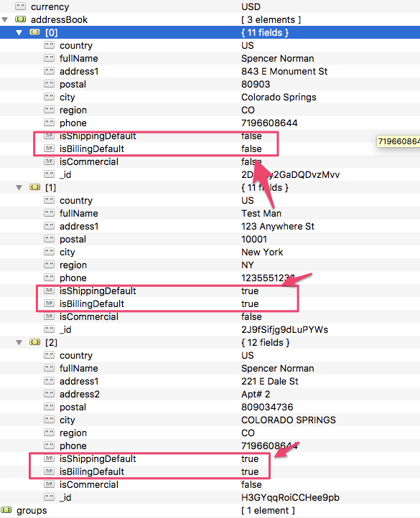
Task: Click the region value 'NY'
Action: 248,265
